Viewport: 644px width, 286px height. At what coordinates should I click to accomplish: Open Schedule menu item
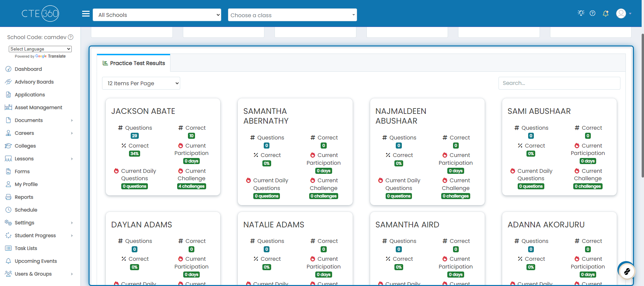(x=26, y=210)
